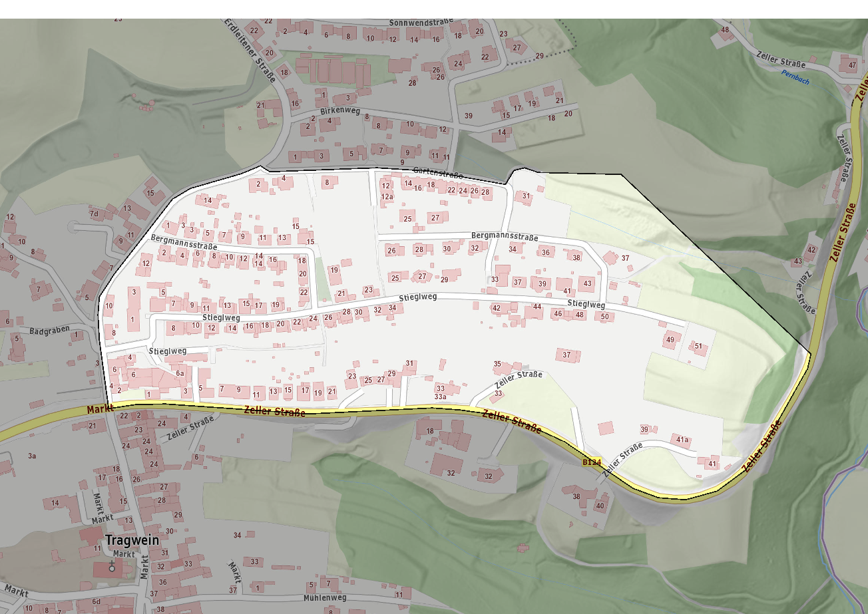
Task: Select the Tragwein town label
Action: (132, 540)
